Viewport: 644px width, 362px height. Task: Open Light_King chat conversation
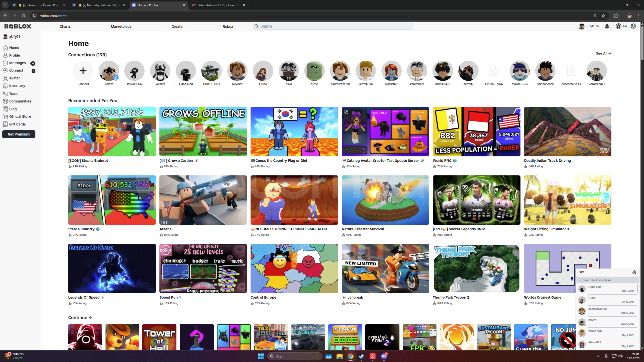(607, 289)
